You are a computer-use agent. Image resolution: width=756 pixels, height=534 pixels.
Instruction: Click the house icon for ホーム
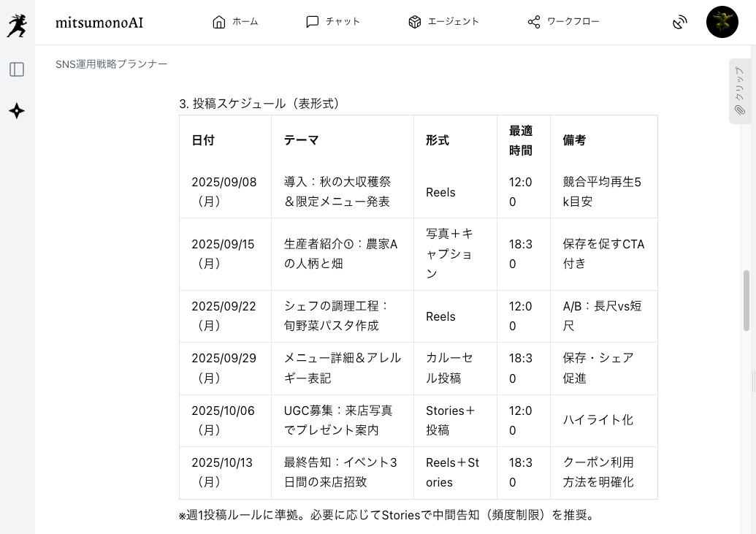219,22
